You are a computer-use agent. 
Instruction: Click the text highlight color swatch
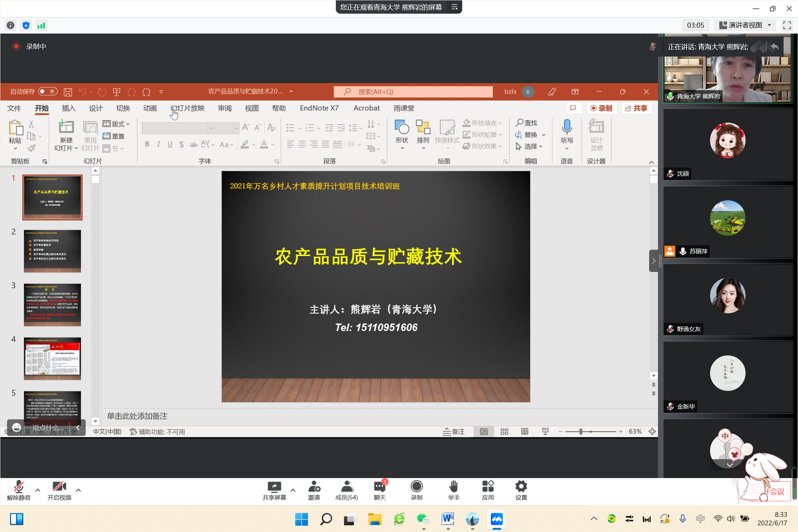click(245, 144)
